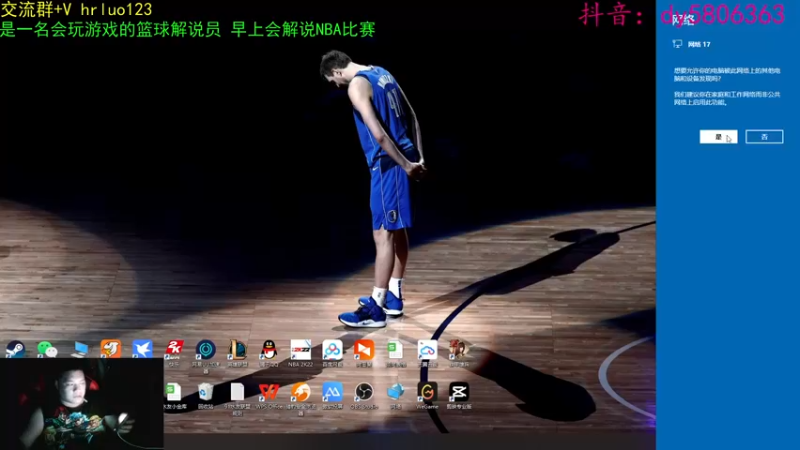Open the Steam desktop shortcut

pyautogui.click(x=15, y=349)
